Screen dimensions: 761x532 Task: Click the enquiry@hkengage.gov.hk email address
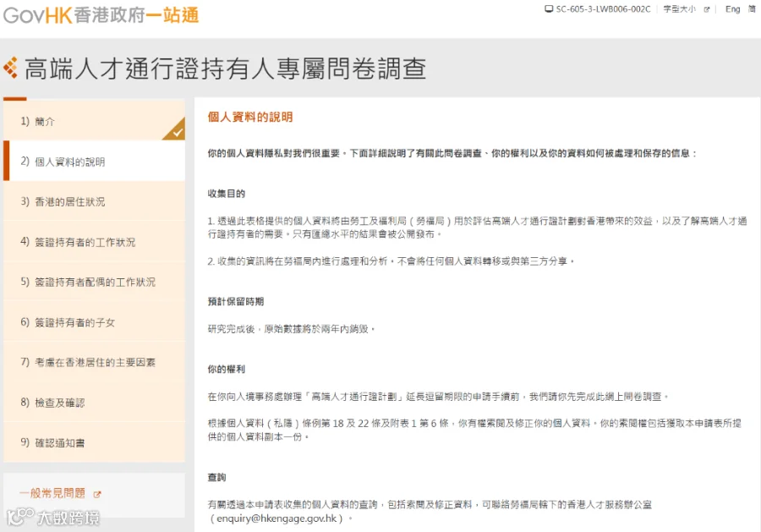point(276,518)
